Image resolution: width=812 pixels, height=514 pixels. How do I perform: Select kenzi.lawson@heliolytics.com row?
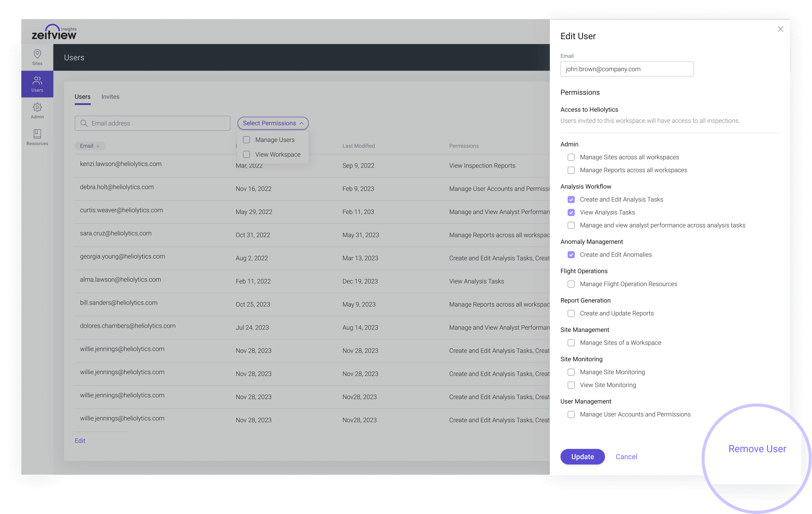pyautogui.click(x=312, y=166)
